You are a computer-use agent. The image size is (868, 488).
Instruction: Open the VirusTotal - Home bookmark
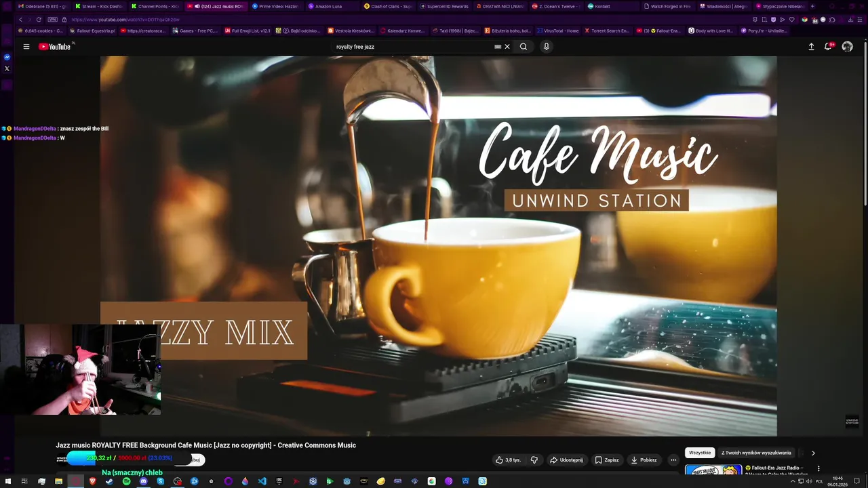(x=557, y=30)
